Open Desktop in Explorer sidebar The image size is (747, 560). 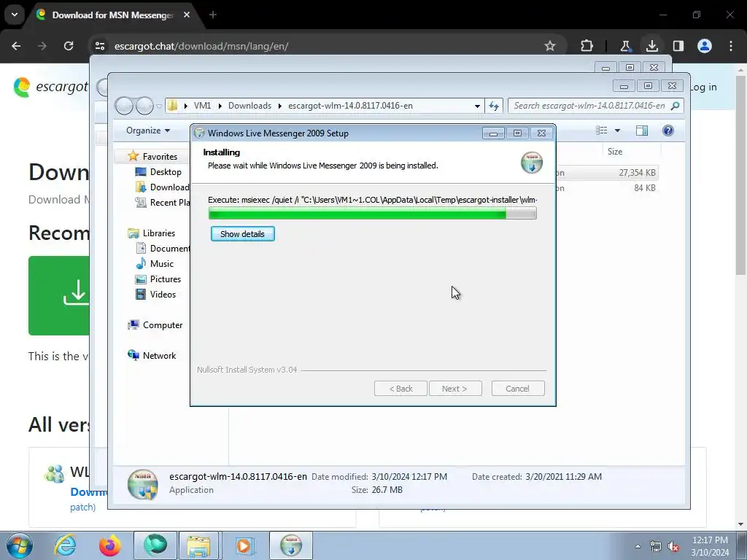coord(166,172)
